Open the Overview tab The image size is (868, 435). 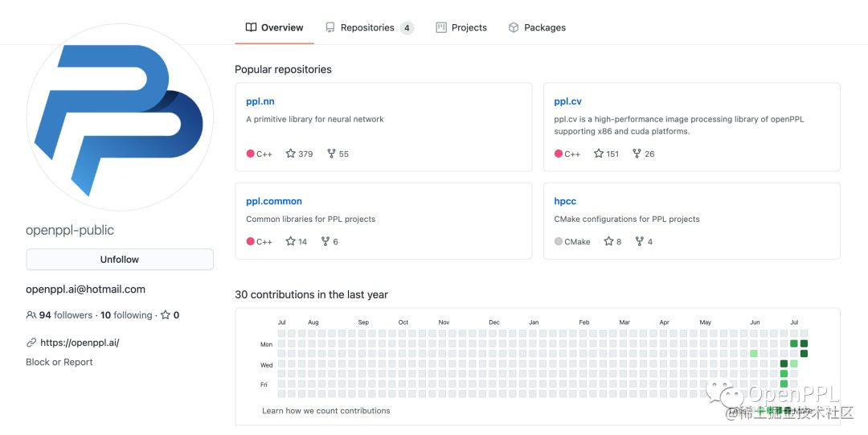[x=274, y=27]
